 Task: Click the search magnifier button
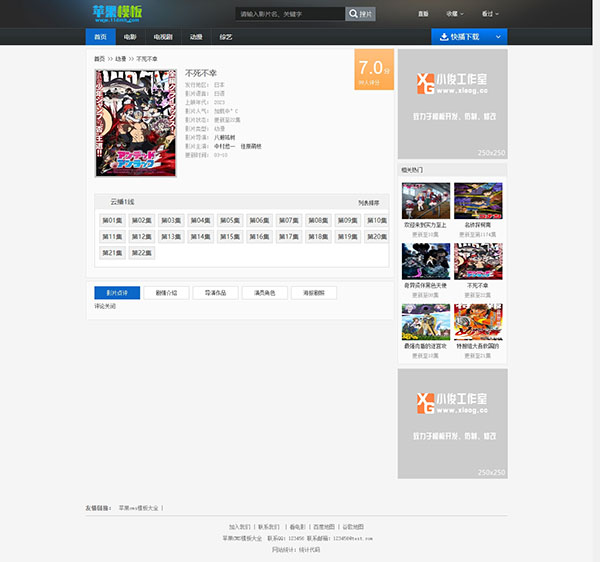pos(360,14)
